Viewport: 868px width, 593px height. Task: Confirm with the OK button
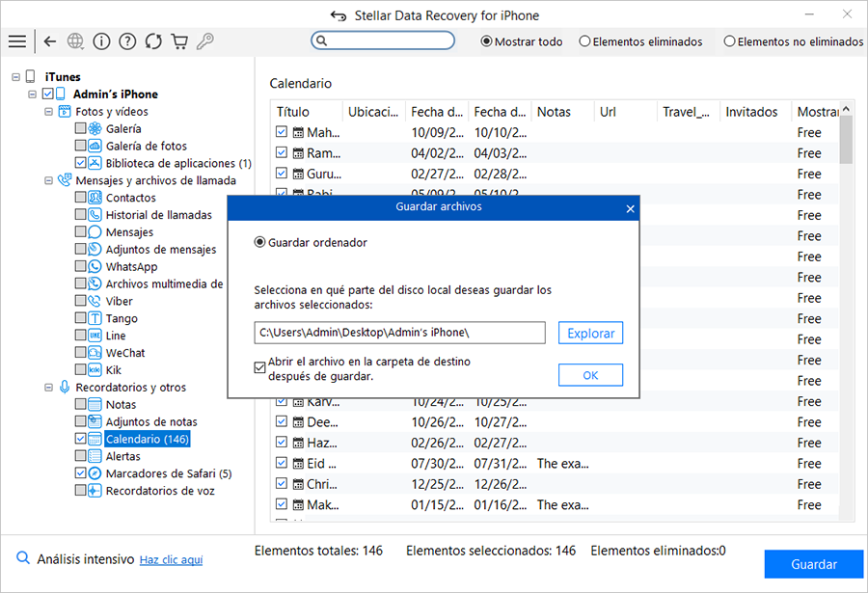[590, 375]
